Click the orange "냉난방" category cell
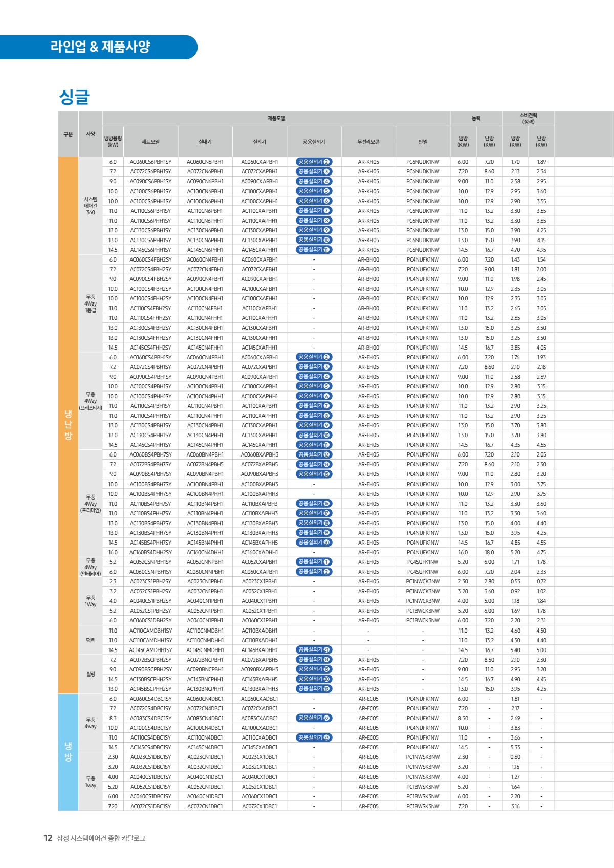614x868 pixels. tap(68, 425)
